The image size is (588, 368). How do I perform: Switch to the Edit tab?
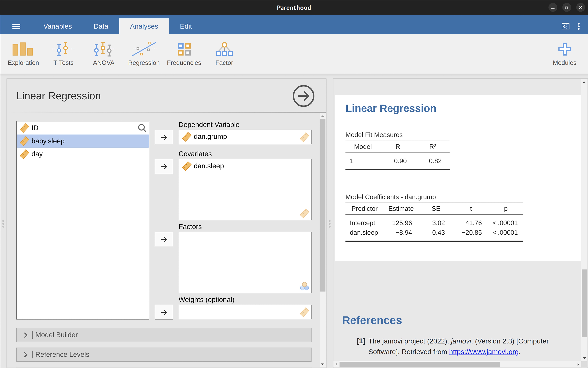[x=186, y=26]
